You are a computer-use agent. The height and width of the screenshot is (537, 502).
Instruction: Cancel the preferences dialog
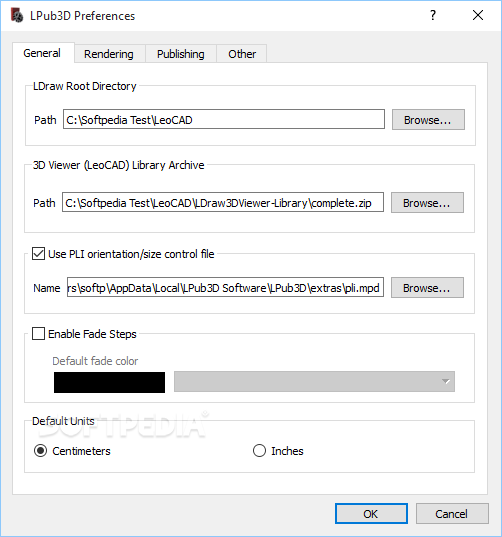(452, 514)
